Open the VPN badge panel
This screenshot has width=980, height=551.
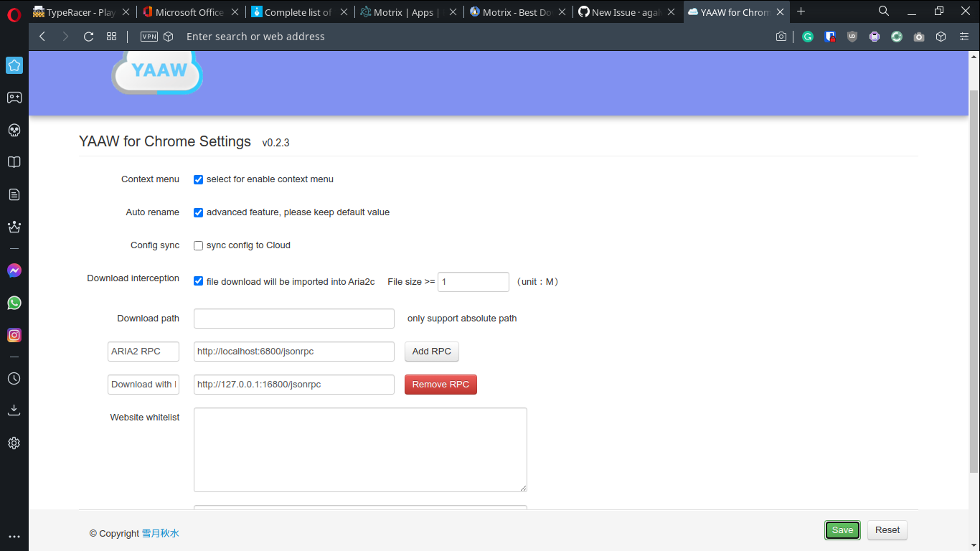pyautogui.click(x=149, y=37)
